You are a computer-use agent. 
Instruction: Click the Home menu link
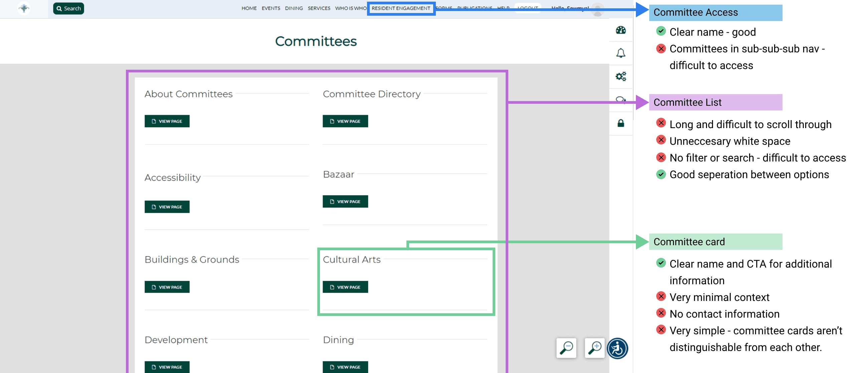[x=249, y=8]
